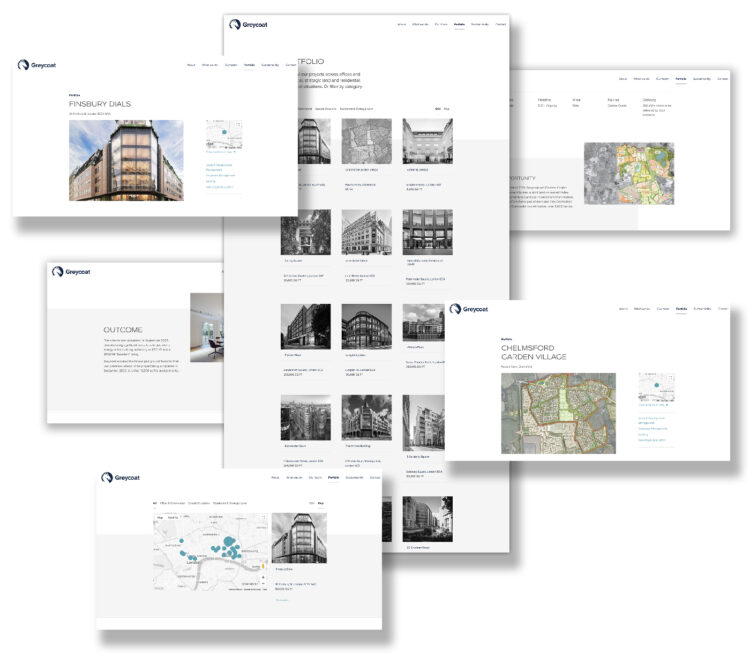Image resolution: width=750 pixels, height=664 pixels.
Task: Click the Greycoat logo on the Finsbury Dials page
Action: pos(39,65)
